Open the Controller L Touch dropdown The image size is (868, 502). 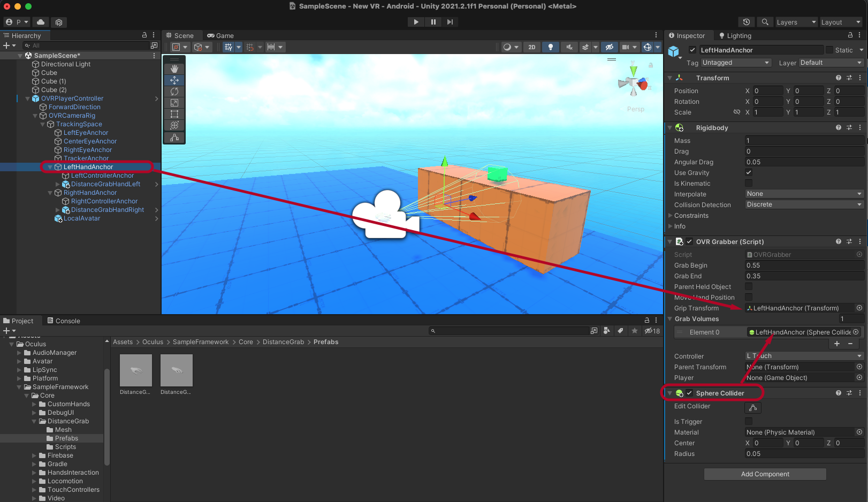[804, 356]
